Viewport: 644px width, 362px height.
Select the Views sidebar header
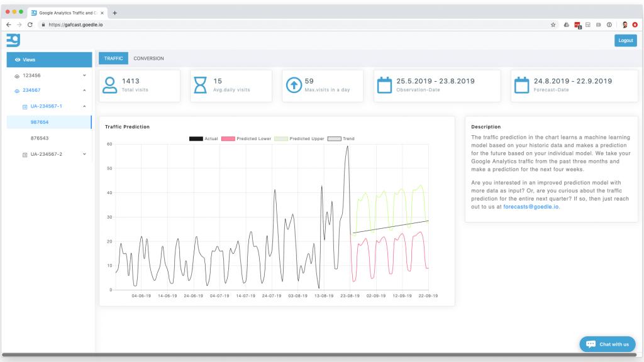pyautogui.click(x=49, y=60)
